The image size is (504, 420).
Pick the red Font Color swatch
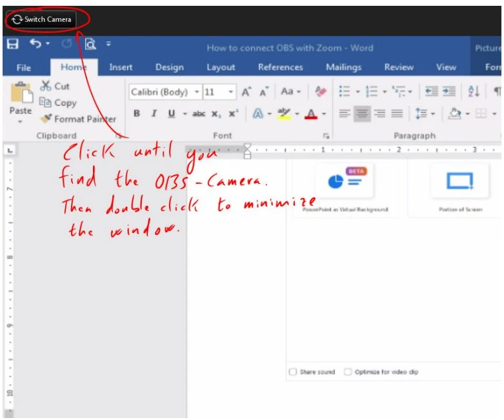pyautogui.click(x=311, y=114)
